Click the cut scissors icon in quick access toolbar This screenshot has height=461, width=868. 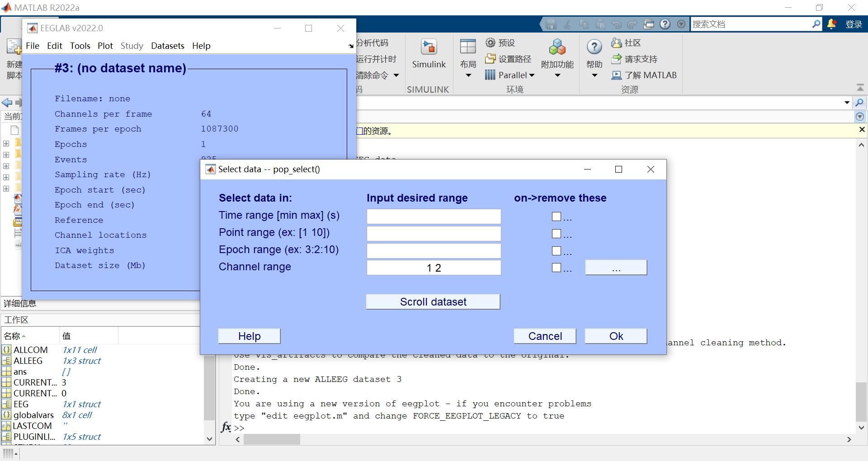point(567,24)
